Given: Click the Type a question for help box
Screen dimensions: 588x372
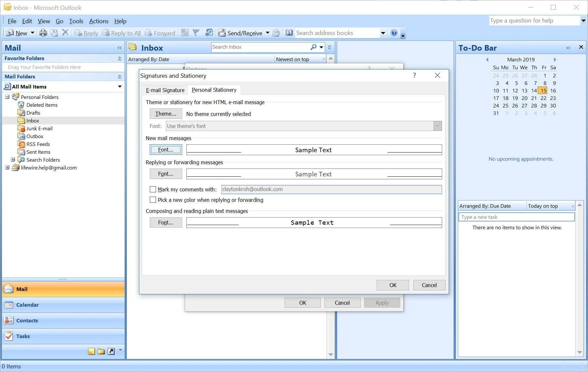Looking at the screenshot, I should click(534, 21).
